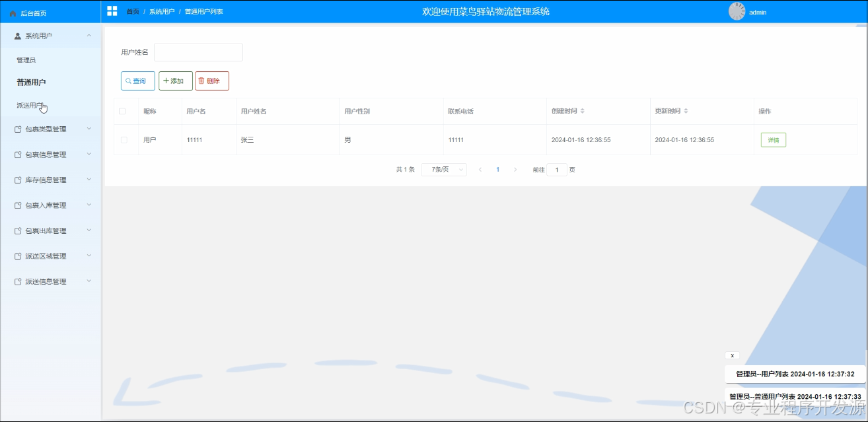Viewport: 868px width, 422px height.
Task: Click the 管理员--用户列表 notification
Action: point(795,374)
